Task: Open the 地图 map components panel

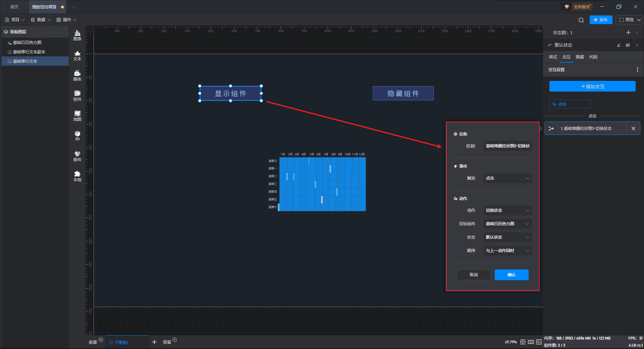Action: coord(77,115)
